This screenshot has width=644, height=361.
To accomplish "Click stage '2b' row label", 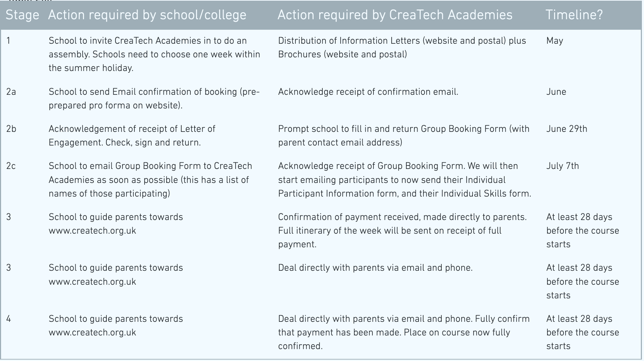I will 11,129.
